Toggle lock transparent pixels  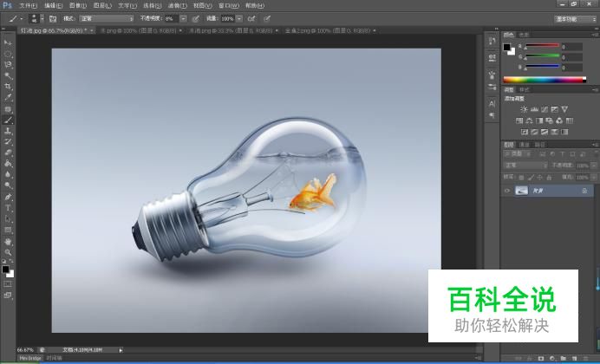[521, 178]
